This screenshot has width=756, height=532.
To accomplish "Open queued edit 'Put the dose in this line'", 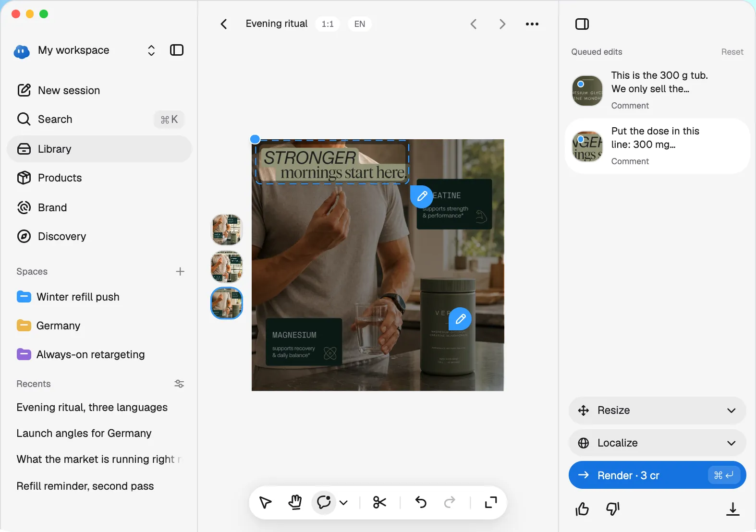I will 657,146.
